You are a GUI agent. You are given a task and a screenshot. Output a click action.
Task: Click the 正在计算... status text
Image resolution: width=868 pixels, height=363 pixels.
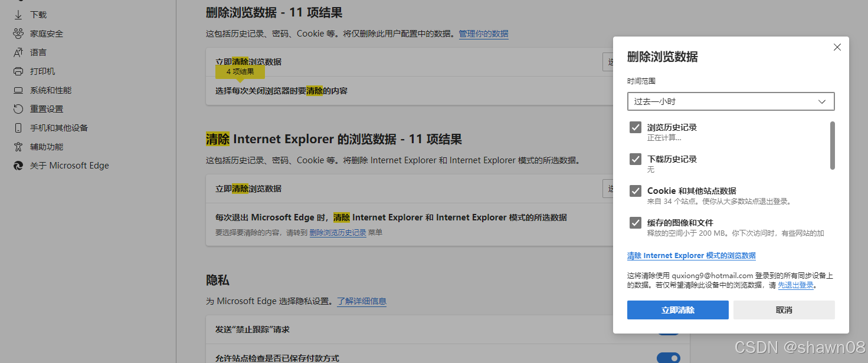pyautogui.click(x=664, y=138)
